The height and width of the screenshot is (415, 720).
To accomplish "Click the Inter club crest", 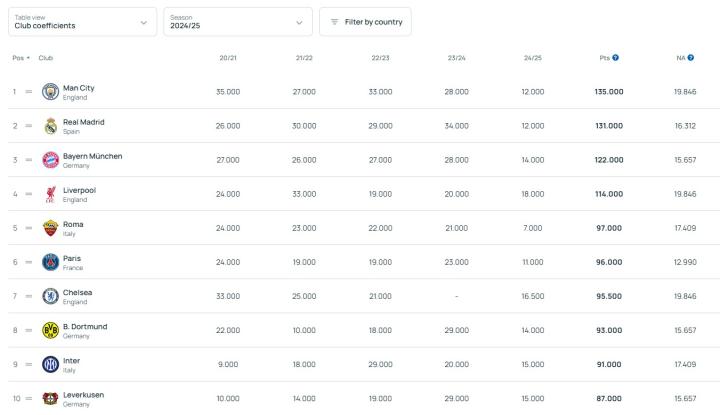I will tap(51, 364).
